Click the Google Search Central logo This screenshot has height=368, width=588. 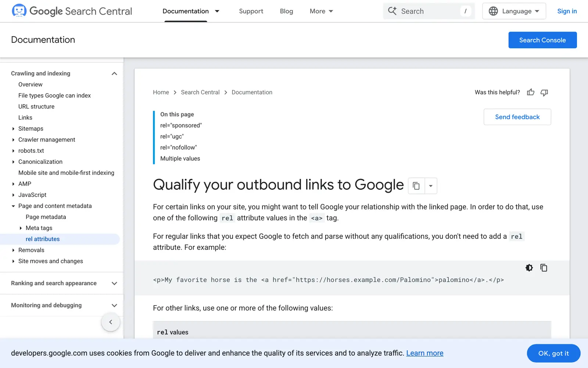coord(72,11)
